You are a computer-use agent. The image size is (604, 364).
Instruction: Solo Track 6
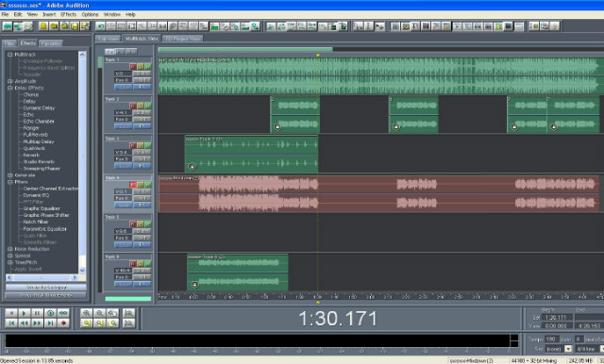point(141,264)
